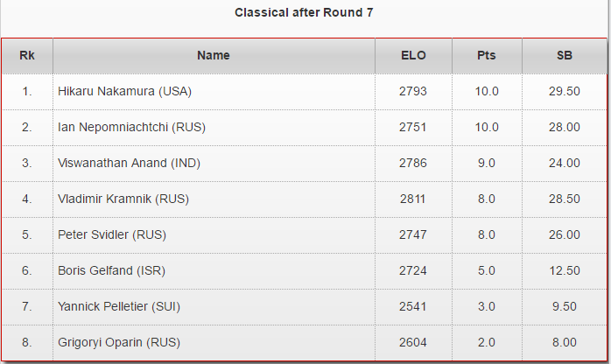Click the Classical after Round 7 title

click(305, 13)
